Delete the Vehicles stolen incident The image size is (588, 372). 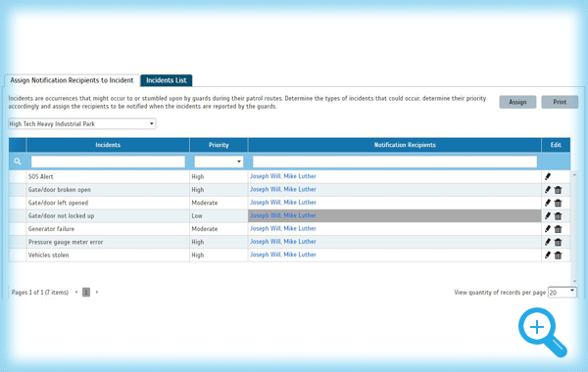click(x=559, y=256)
